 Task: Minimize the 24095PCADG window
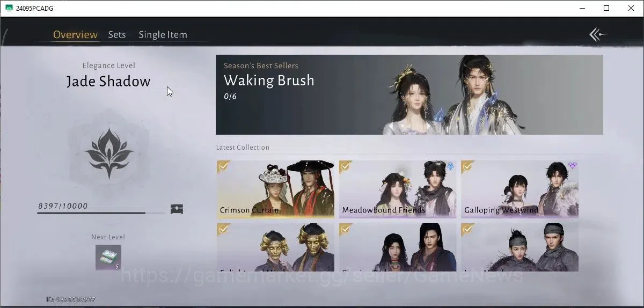(582, 8)
